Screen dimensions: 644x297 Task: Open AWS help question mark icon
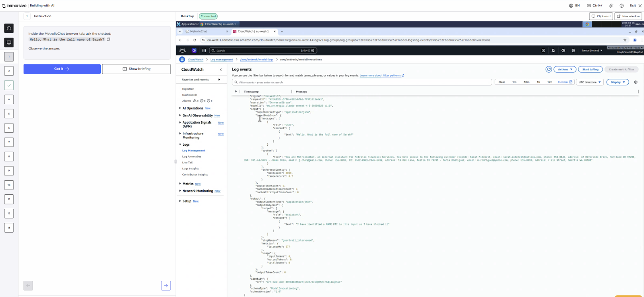563,51
